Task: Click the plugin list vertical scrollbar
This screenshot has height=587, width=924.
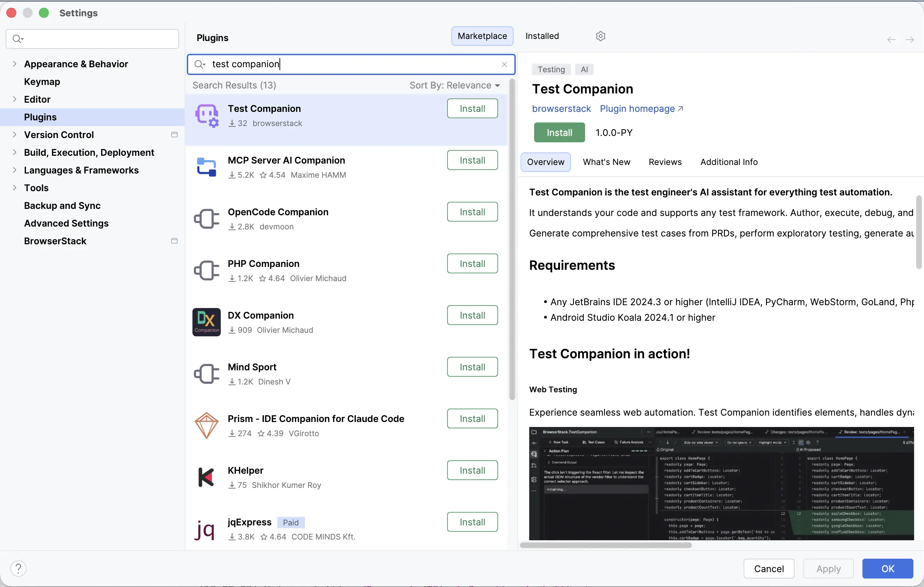Action: pyautogui.click(x=512, y=239)
